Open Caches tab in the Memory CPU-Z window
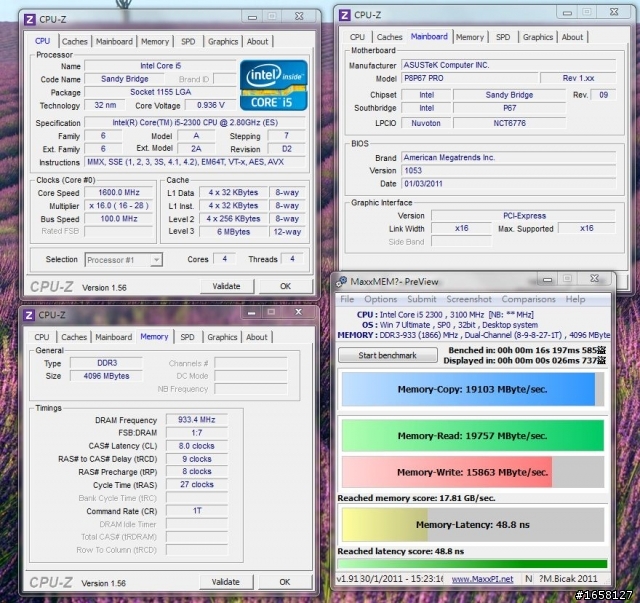 click(73, 337)
